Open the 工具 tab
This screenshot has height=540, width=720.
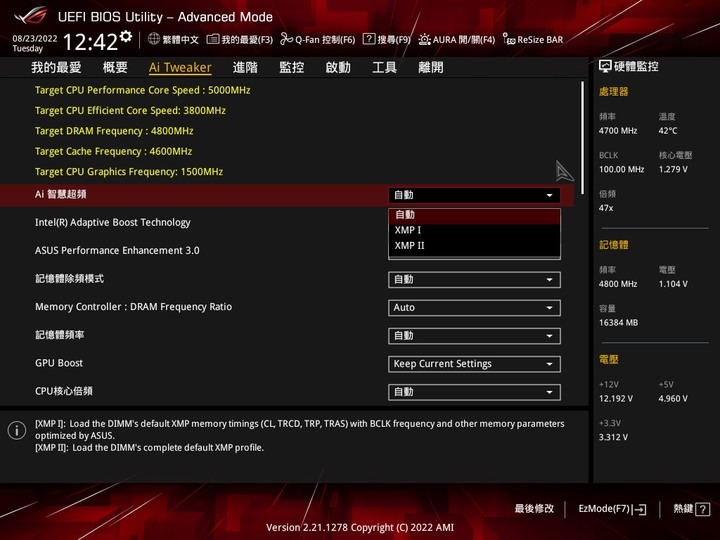click(384, 68)
